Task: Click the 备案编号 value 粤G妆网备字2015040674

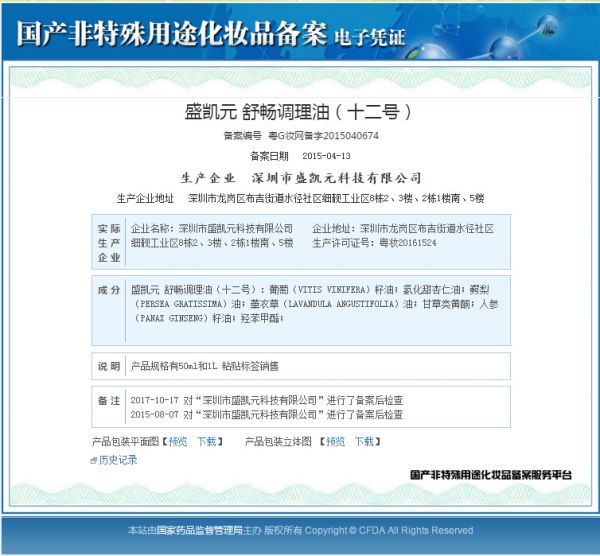Action: (x=323, y=135)
